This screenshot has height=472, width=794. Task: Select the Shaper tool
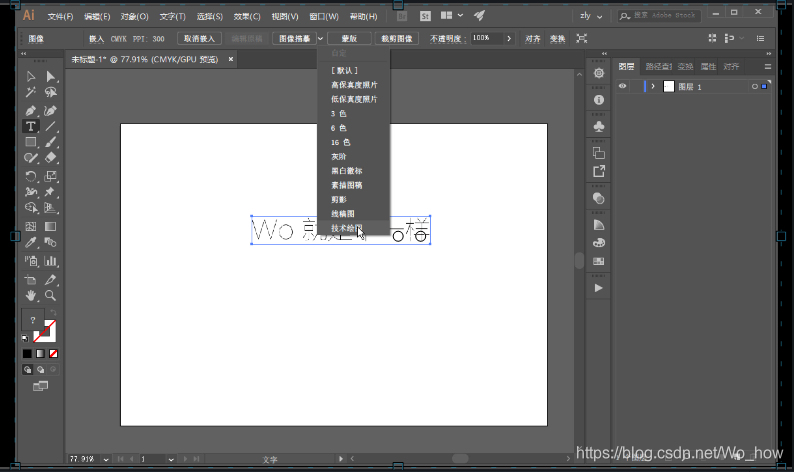coord(31,158)
